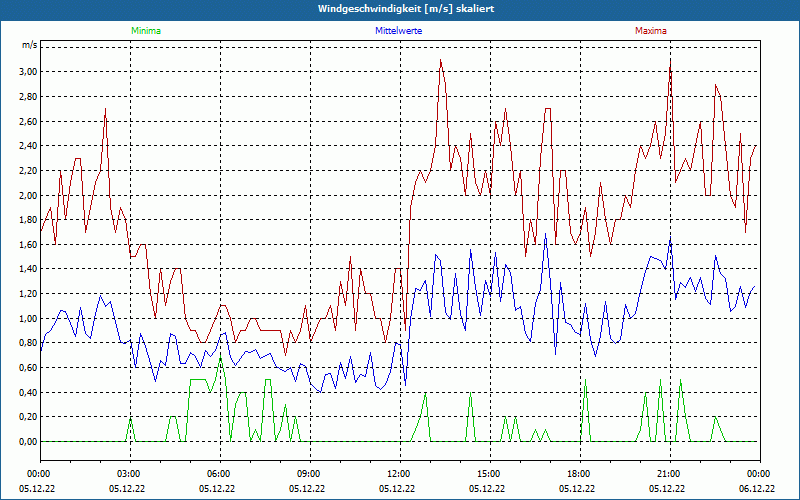Click the 06:00 time axis label
The image size is (800, 500).
coord(220,474)
